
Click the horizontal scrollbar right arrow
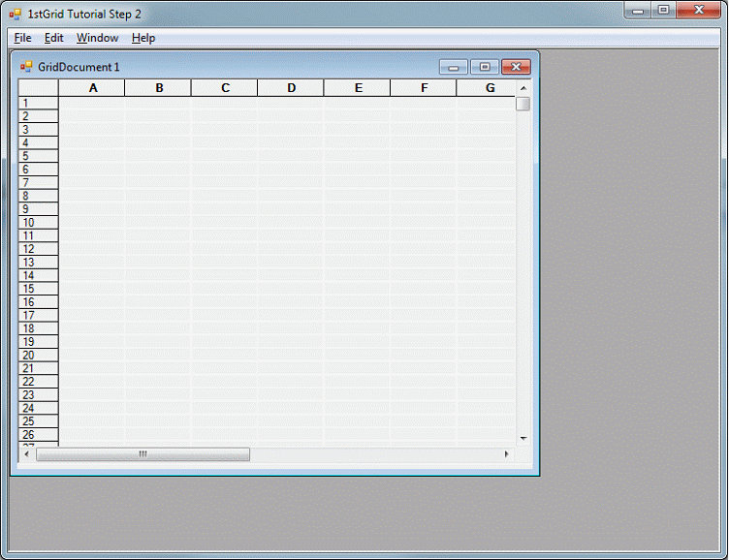506,453
